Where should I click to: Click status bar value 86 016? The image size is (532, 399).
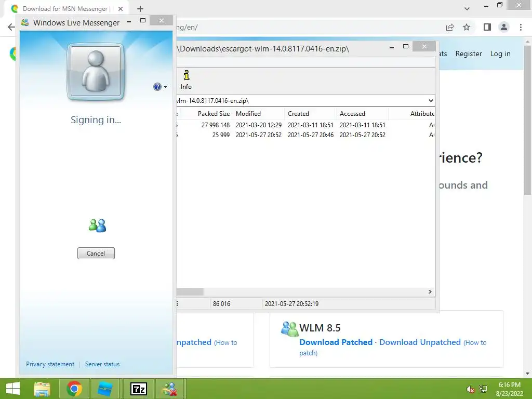coord(221,303)
